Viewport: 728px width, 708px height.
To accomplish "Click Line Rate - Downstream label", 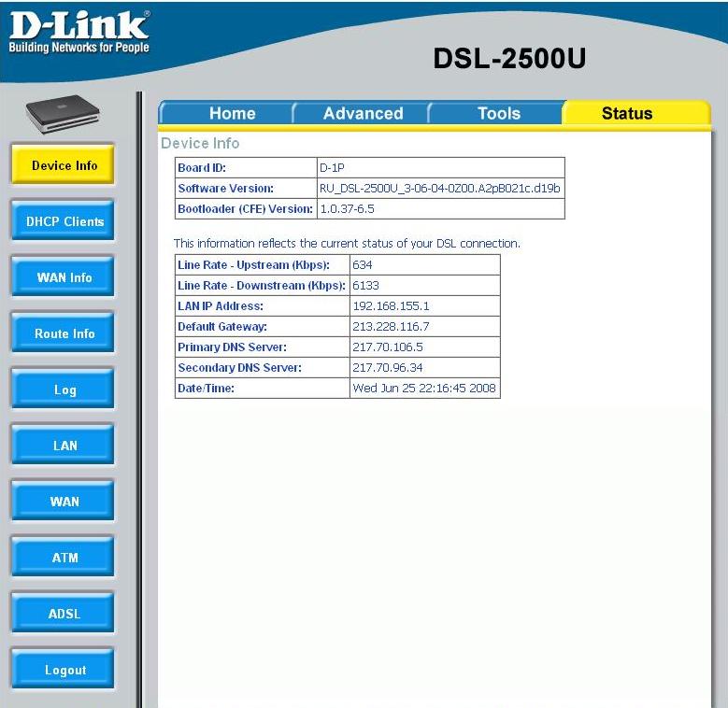I will 262,285.
